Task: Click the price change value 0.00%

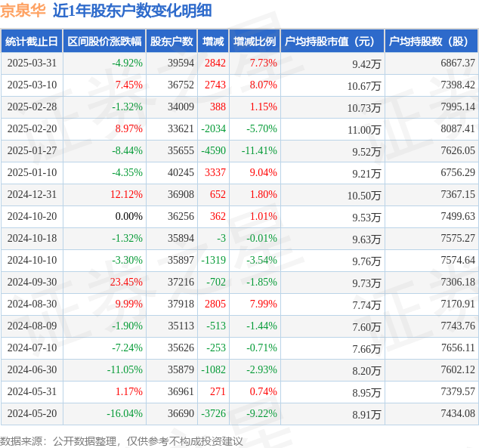Action: point(129,216)
